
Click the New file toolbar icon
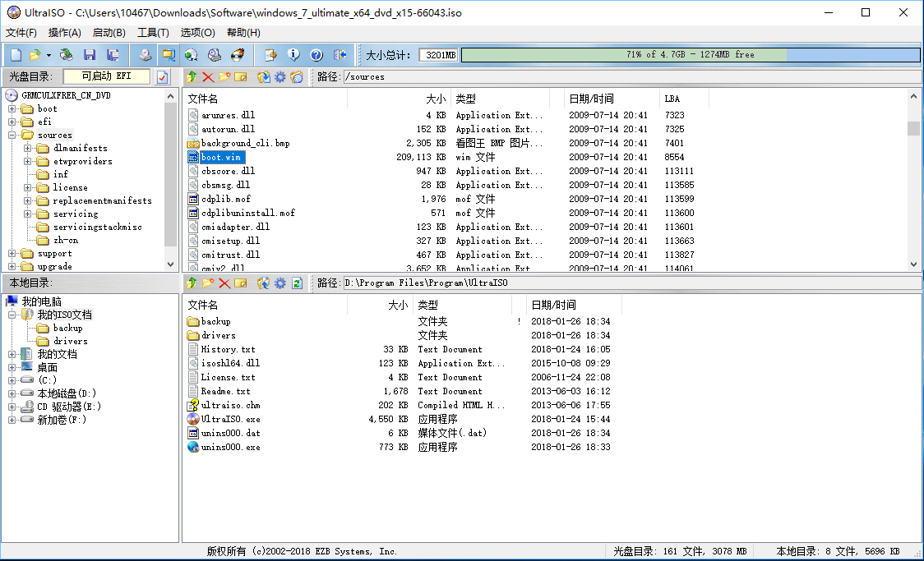click(x=16, y=55)
